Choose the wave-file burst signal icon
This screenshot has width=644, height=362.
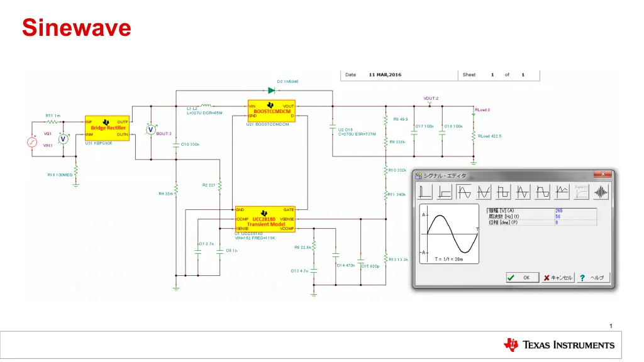click(601, 191)
